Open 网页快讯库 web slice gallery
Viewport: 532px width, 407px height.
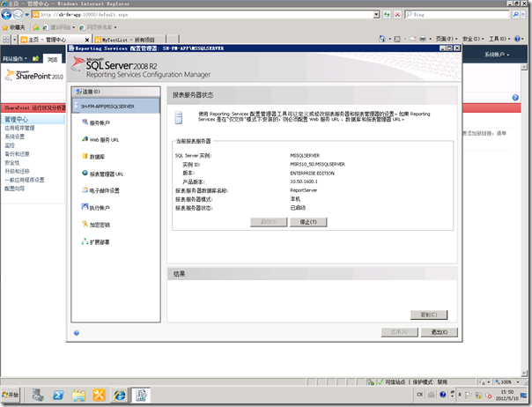pos(98,27)
